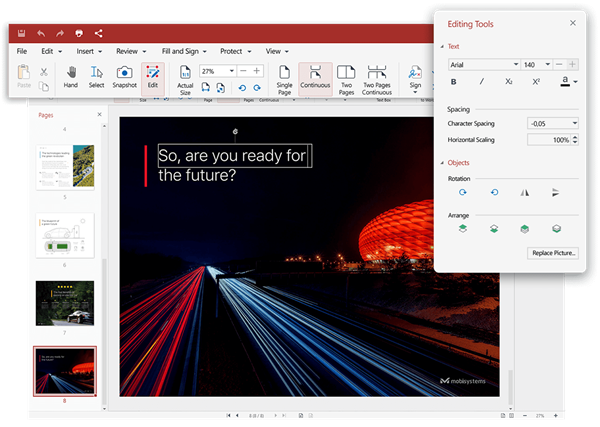600x427 pixels.
Task: Switch to Single Page view
Action: 284,77
